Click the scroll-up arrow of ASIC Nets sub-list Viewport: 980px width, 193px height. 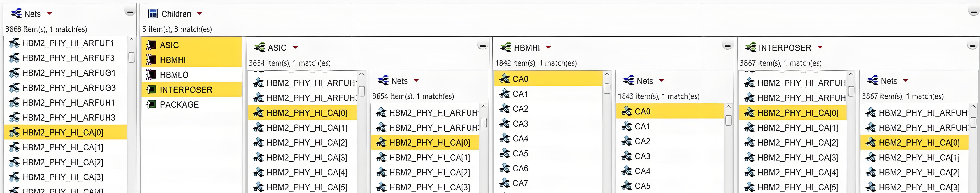pos(483,106)
